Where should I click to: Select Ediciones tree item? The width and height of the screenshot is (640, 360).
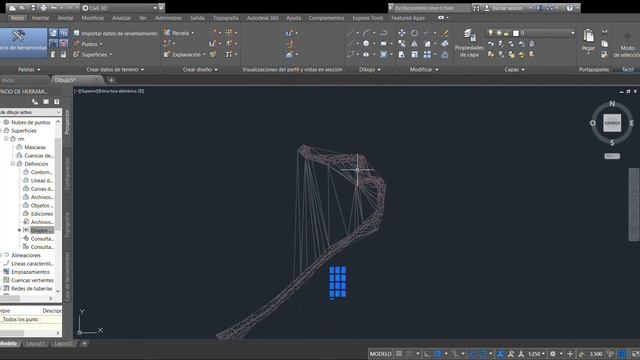pyautogui.click(x=42, y=214)
